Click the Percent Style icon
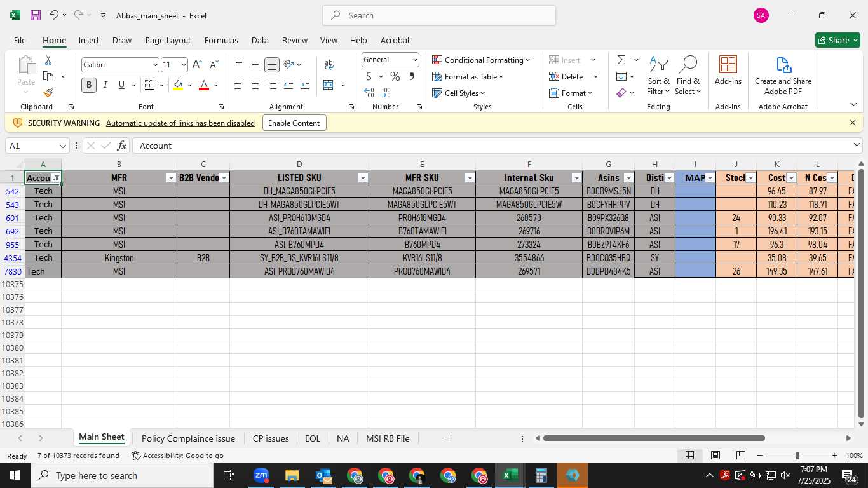The width and height of the screenshot is (868, 488). point(395,76)
